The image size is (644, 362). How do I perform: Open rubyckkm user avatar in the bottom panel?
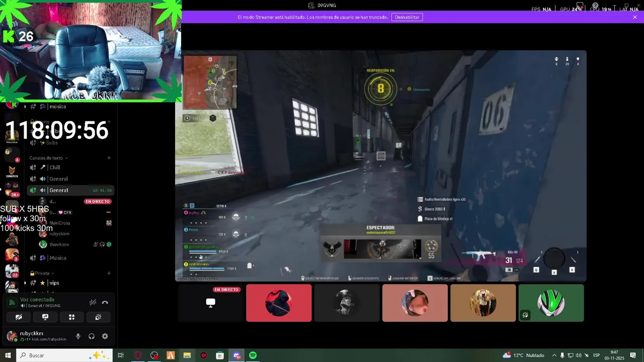point(12,336)
